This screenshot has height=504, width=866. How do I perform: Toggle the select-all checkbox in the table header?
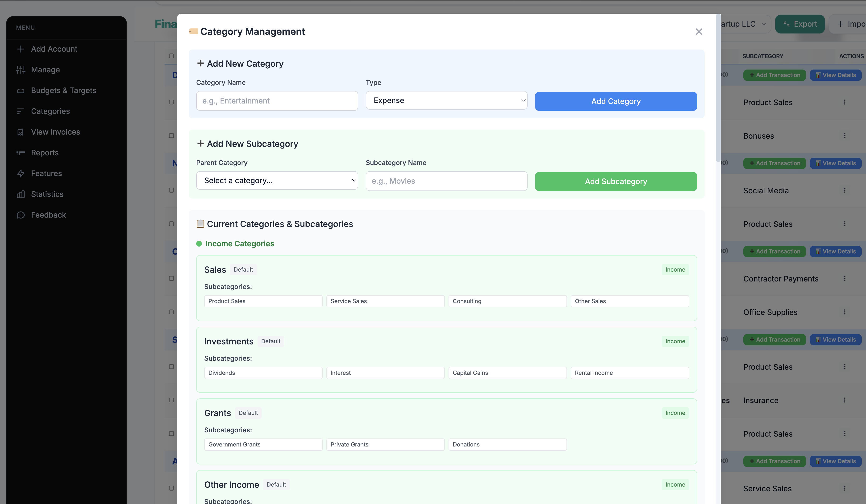171,56
